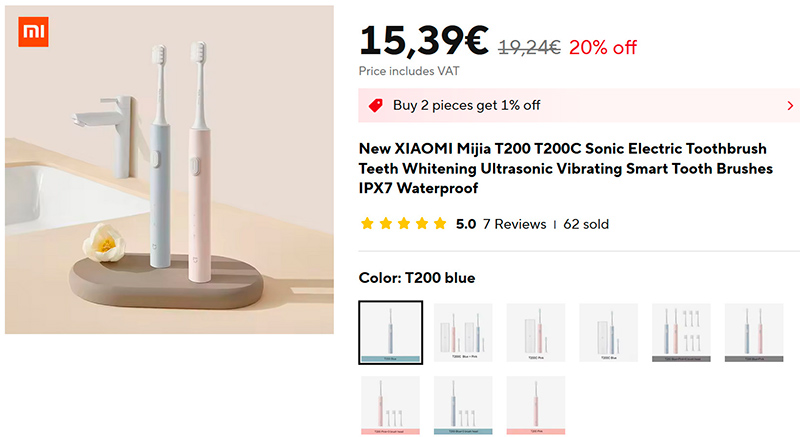
Task: Click the 15,39€ current price
Action: [423, 41]
